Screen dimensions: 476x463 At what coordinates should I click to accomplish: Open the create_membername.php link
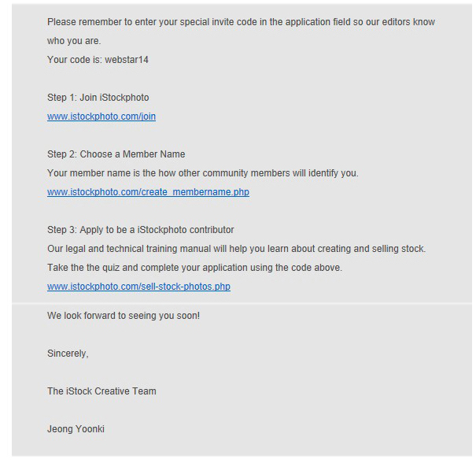click(x=148, y=192)
